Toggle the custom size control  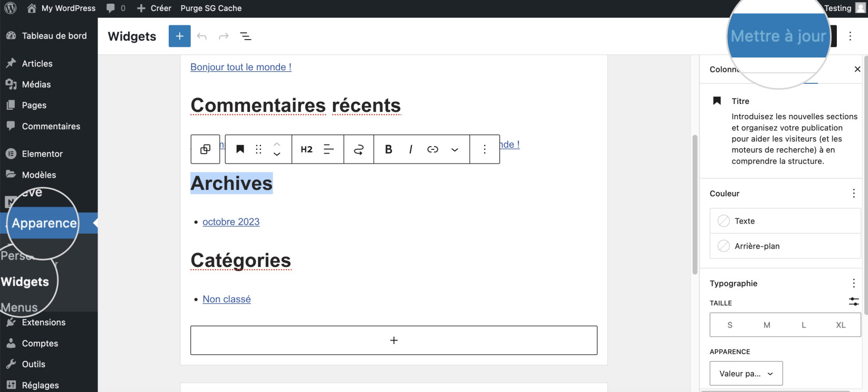pyautogui.click(x=854, y=302)
